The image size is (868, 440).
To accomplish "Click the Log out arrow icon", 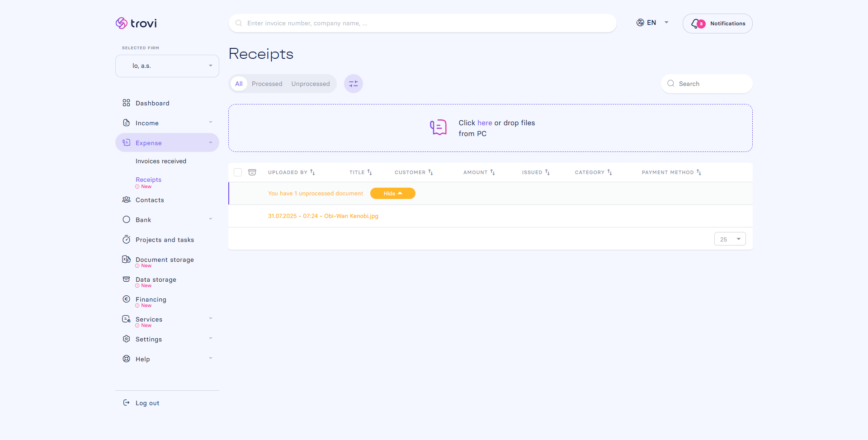I will [x=126, y=402].
